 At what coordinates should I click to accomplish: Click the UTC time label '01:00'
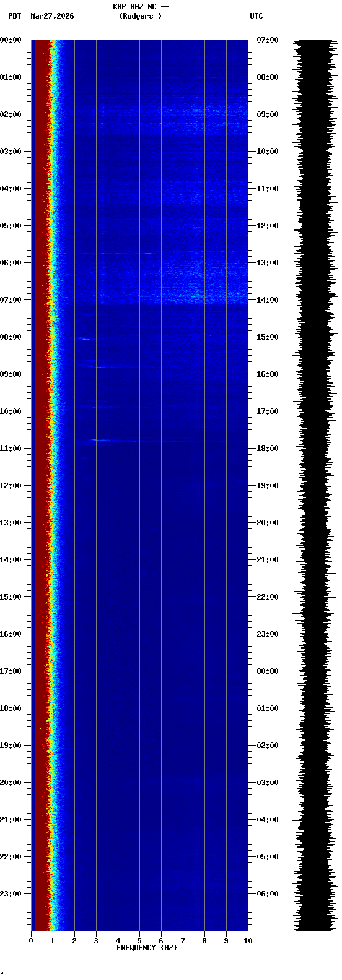[x=268, y=708]
